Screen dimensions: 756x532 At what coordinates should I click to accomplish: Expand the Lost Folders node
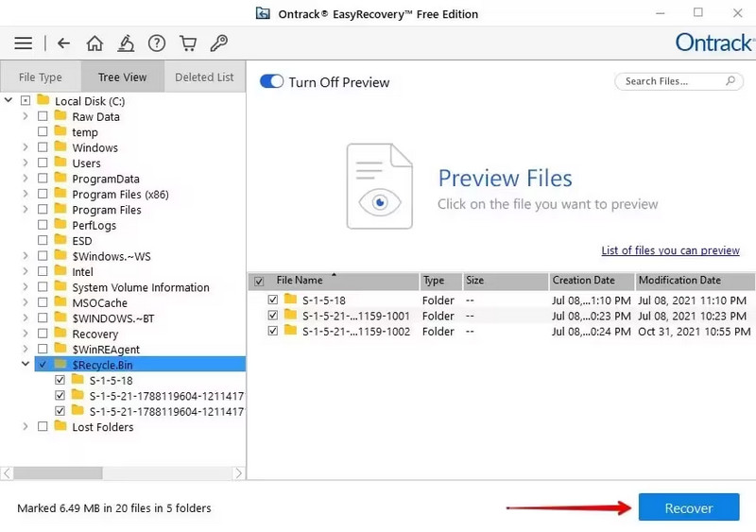coord(26,426)
